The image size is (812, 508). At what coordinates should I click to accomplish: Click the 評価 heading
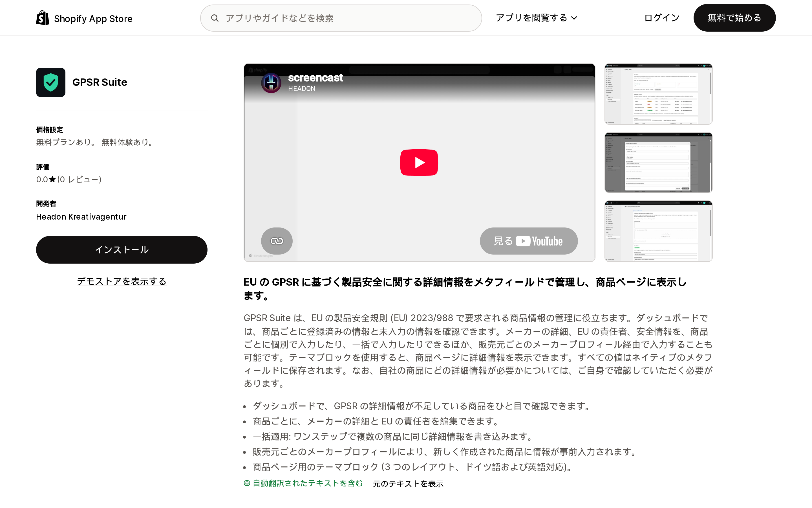pos(43,167)
